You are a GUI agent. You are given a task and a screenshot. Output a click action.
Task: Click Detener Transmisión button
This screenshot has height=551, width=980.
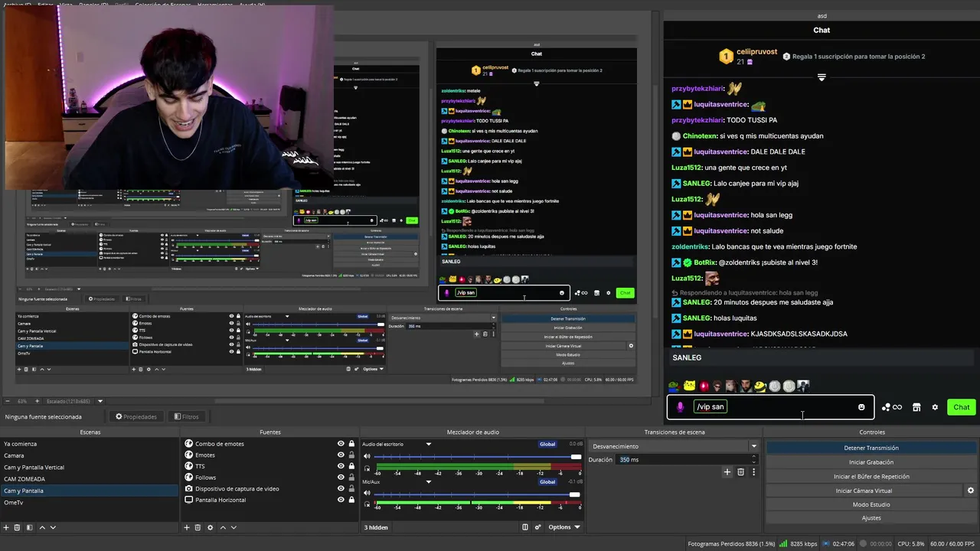871,448
